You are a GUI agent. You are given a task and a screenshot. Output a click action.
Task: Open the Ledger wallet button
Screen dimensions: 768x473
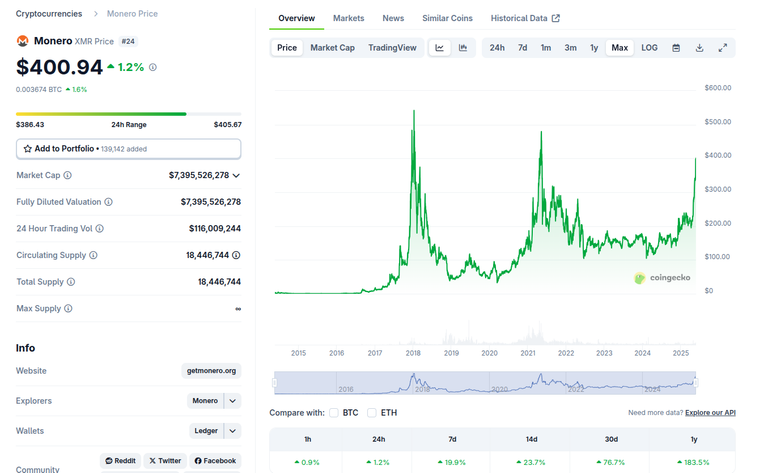pyautogui.click(x=206, y=431)
